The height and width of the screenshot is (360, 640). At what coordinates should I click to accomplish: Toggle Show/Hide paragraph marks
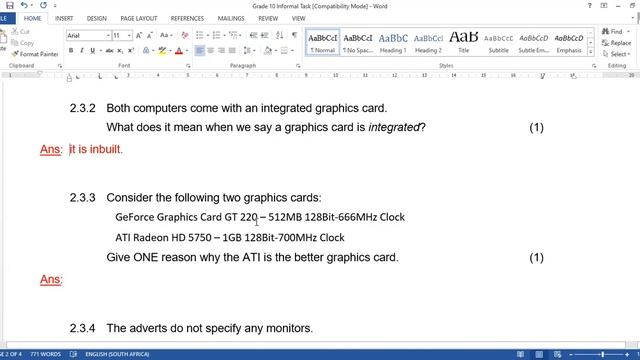294,36
